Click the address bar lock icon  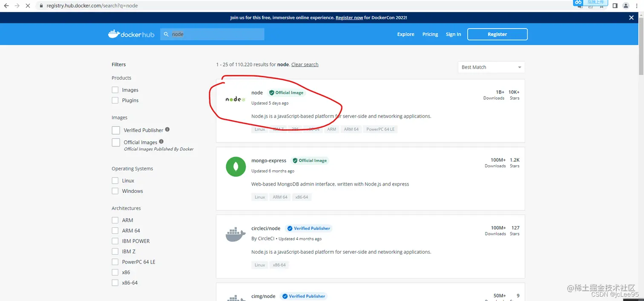(41, 6)
